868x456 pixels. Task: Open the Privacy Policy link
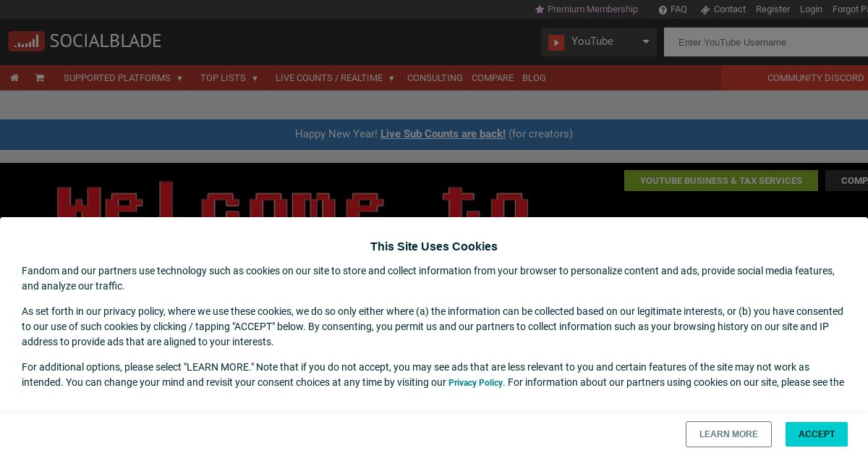click(475, 383)
